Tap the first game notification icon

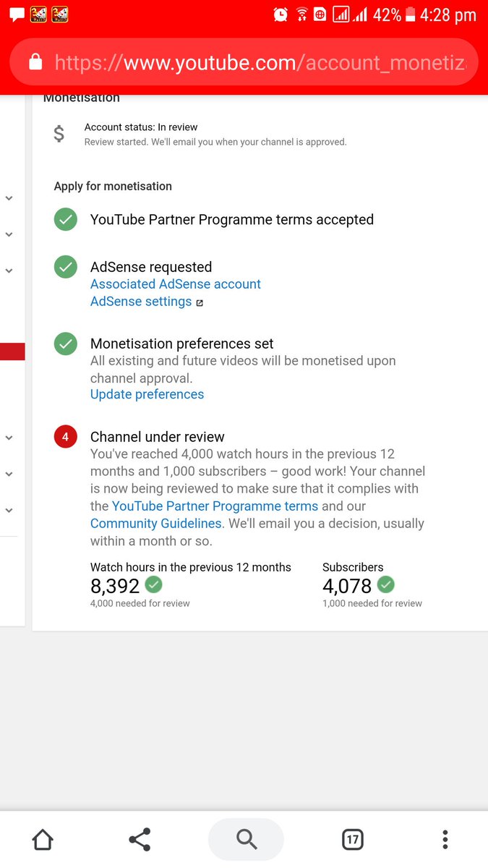point(38,14)
